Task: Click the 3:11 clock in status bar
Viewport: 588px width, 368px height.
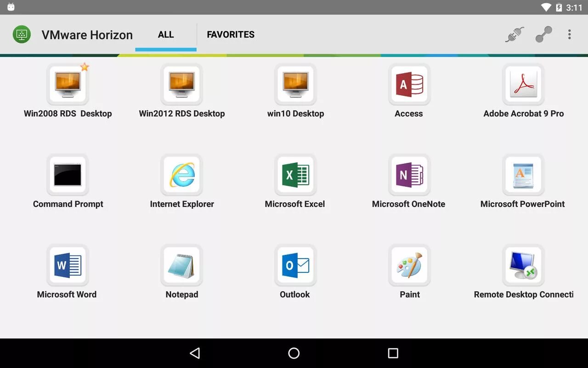Action: 574,7
